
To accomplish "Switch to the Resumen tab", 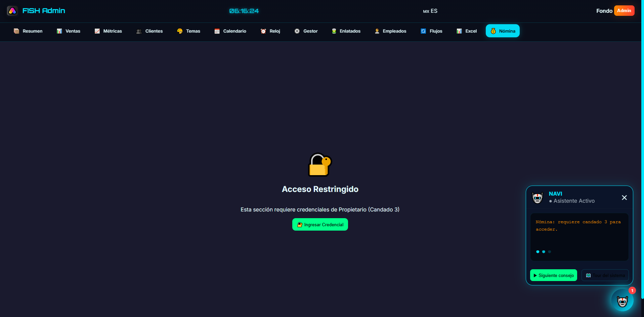I will pos(28,31).
